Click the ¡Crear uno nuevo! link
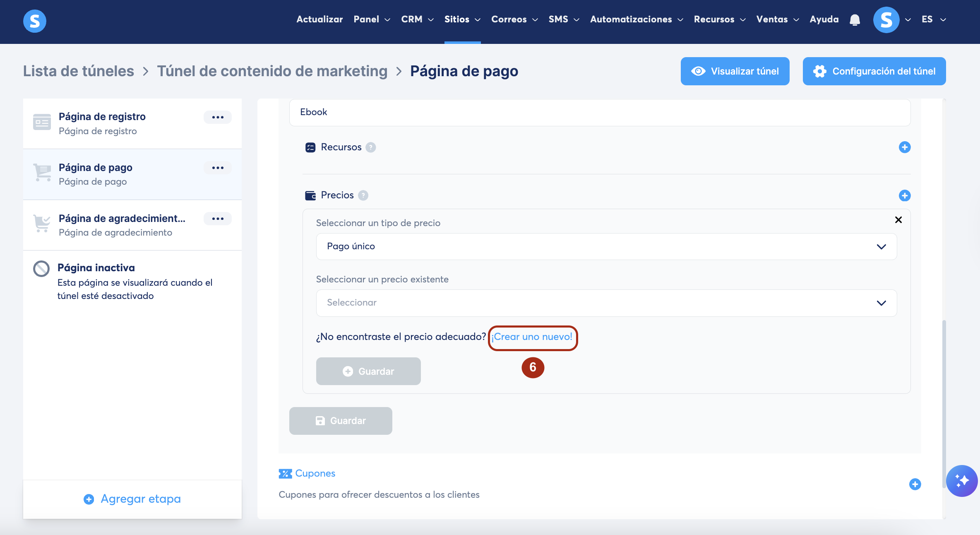 tap(532, 337)
